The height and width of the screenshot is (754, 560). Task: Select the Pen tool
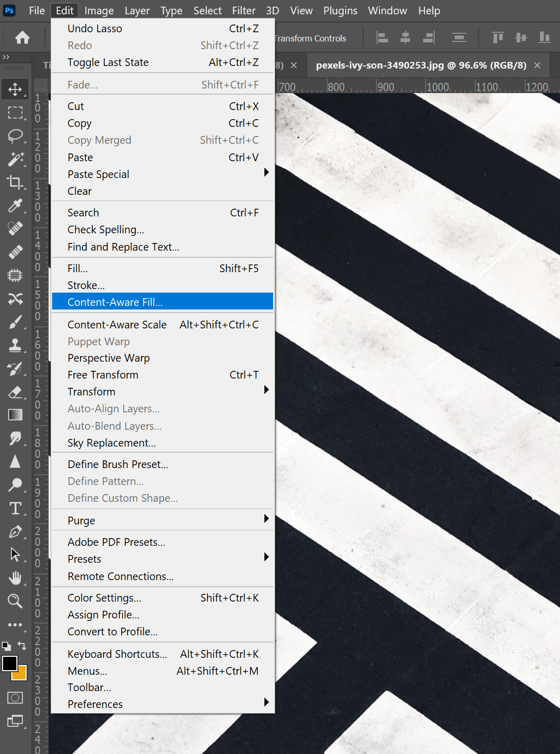15,531
